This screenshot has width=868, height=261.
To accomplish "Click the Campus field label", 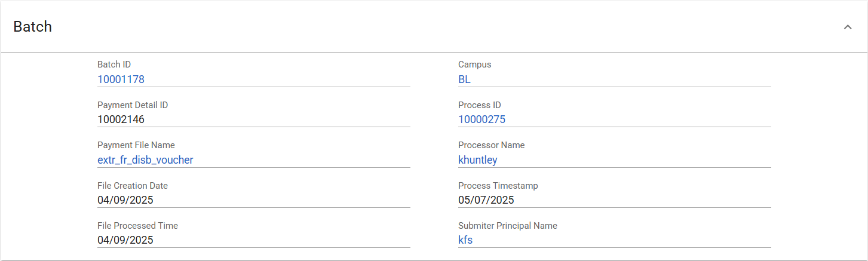I will (x=474, y=65).
